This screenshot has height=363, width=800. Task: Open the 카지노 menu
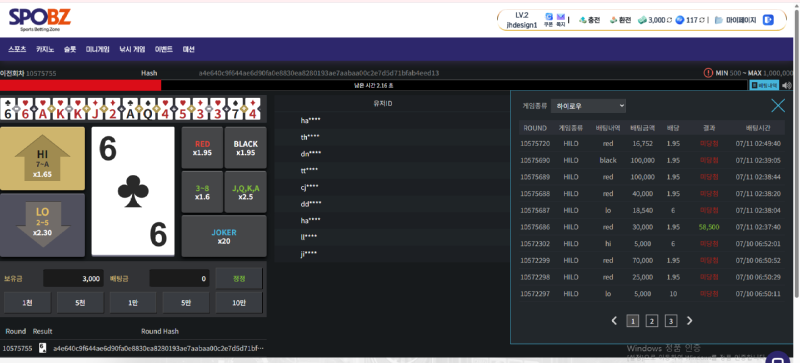click(x=44, y=50)
